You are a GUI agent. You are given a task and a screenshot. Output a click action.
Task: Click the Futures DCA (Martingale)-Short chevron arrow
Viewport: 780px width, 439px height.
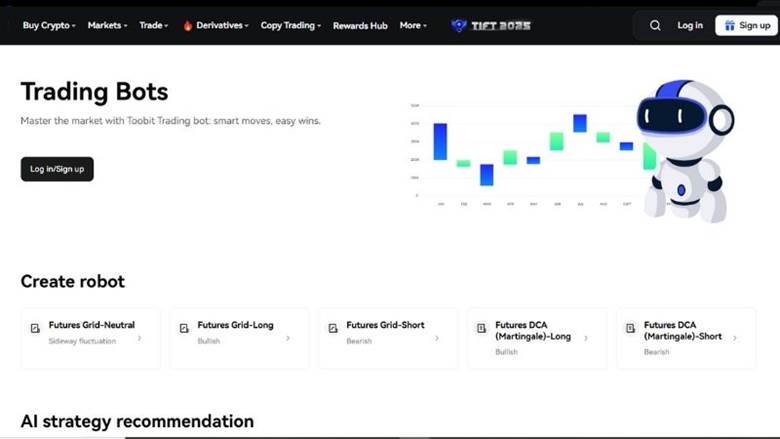(734, 338)
